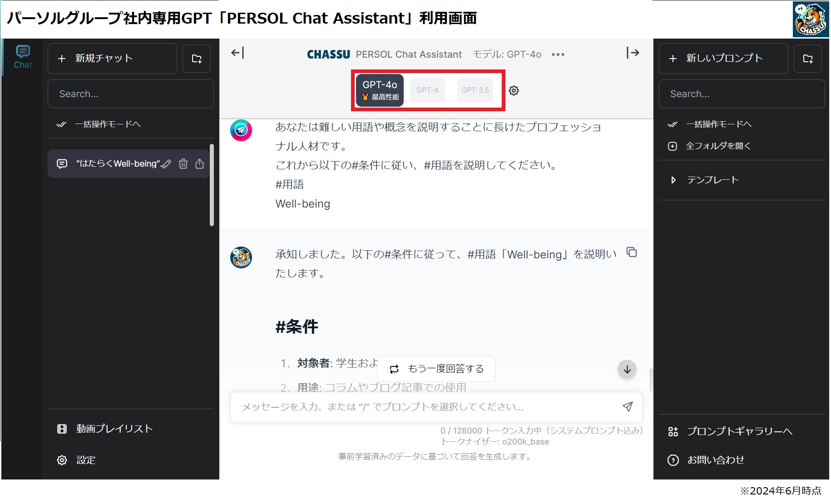Click the conversation pane scrollbar thumb
This screenshot has height=504, width=831.
point(651,380)
